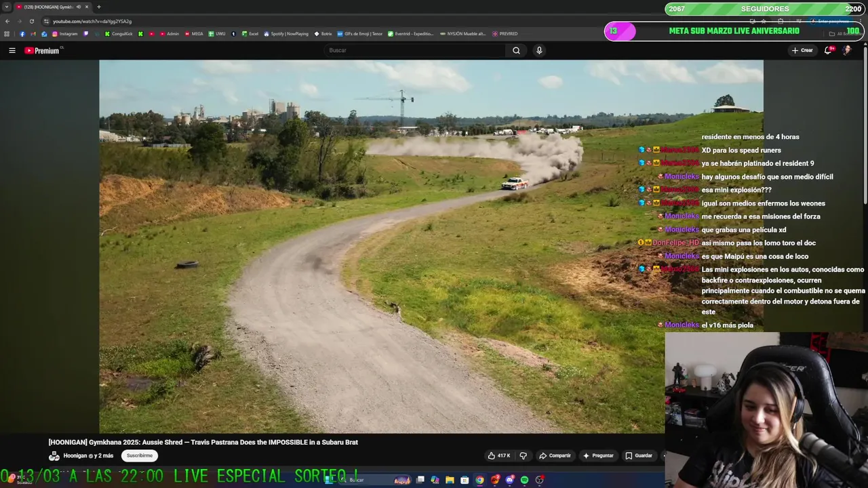
Task: Reload the page with refresh icon
Action: pos(31,21)
